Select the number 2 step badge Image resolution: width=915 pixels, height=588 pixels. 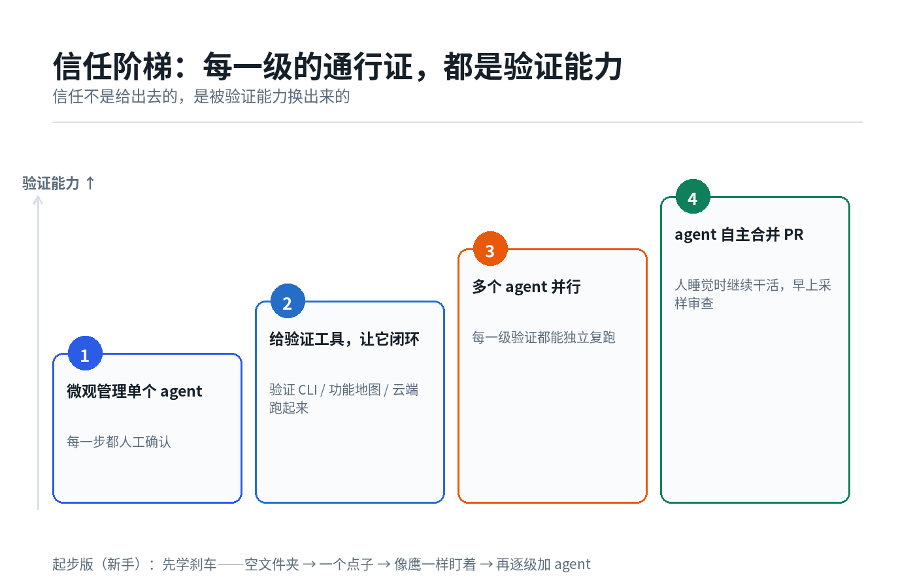[288, 301]
